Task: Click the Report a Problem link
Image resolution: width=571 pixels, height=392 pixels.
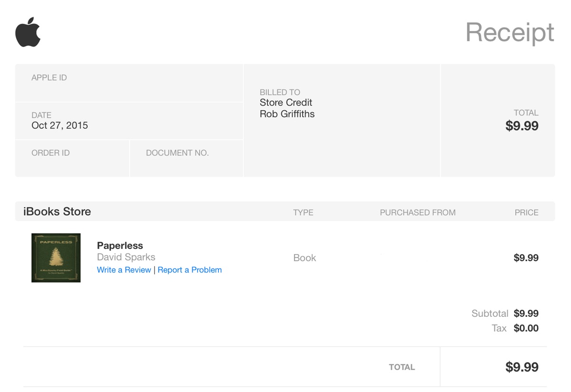Action: 190,270
